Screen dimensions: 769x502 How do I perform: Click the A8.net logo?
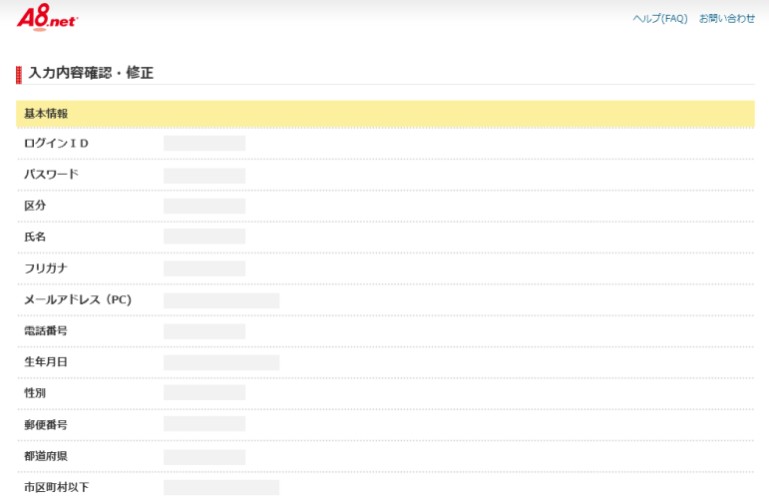[46, 18]
